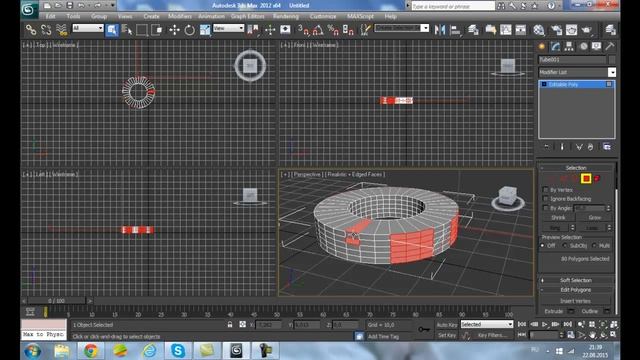
Task: Switch to the Motion command panel tab
Action: point(584,47)
